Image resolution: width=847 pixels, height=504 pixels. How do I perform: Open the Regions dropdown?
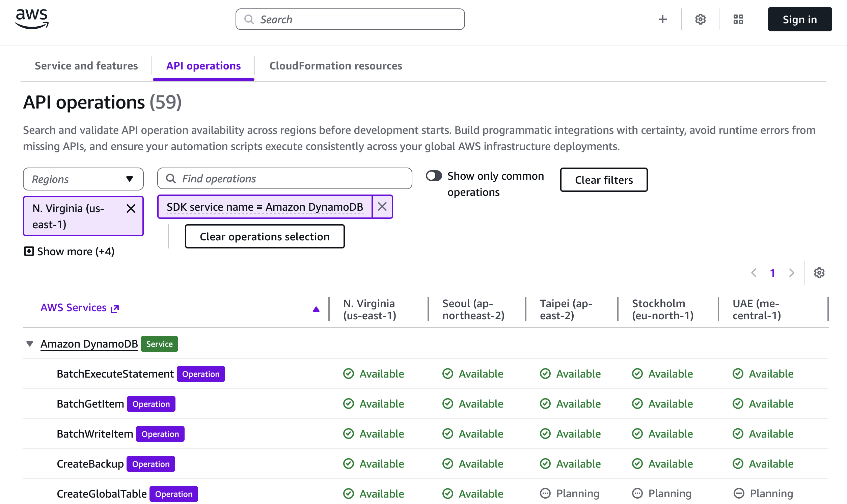click(x=83, y=179)
